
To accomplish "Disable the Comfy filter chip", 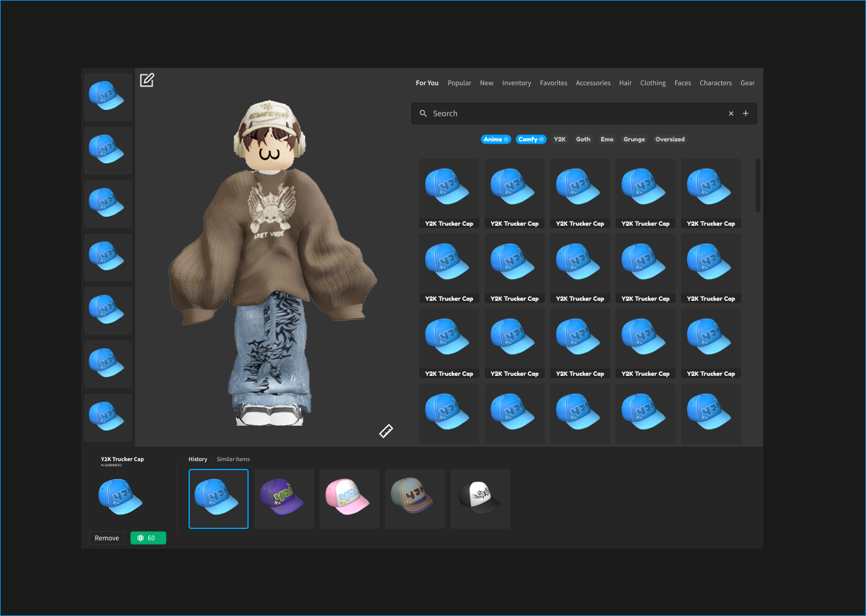I will [x=531, y=139].
